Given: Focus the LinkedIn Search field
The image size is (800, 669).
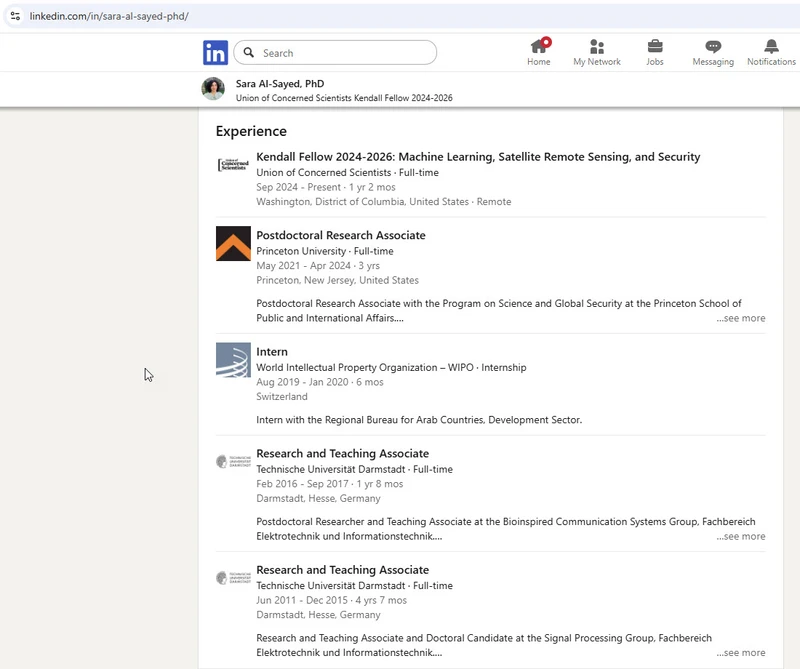Looking at the screenshot, I should point(335,53).
